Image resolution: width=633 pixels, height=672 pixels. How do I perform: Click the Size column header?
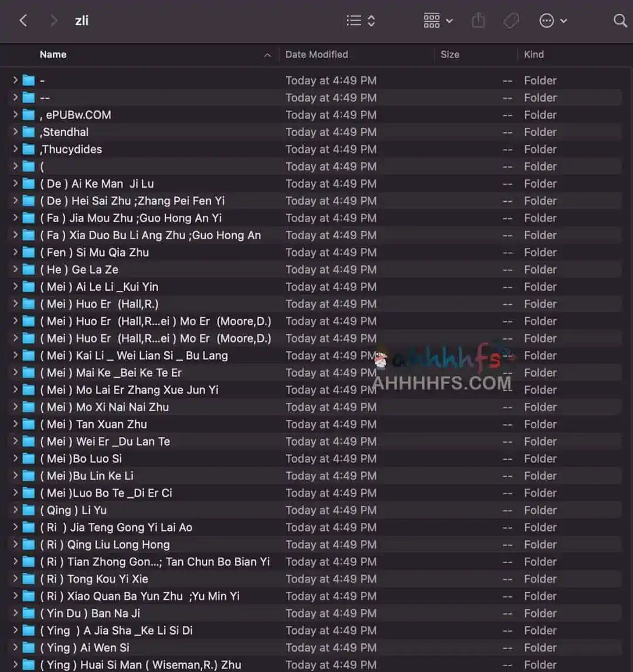450,55
